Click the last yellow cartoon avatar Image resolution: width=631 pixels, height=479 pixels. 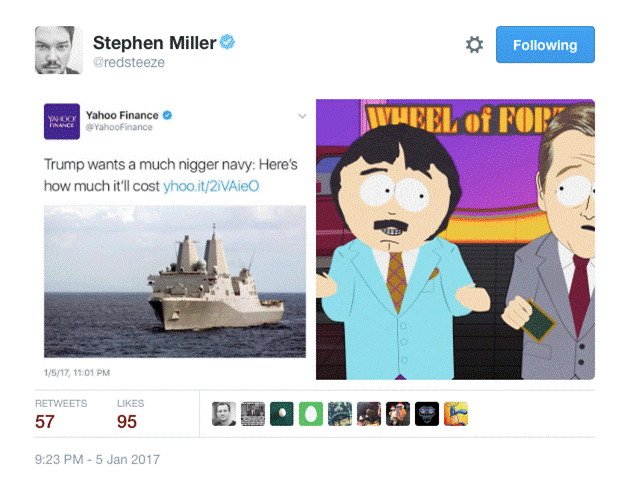tap(456, 414)
